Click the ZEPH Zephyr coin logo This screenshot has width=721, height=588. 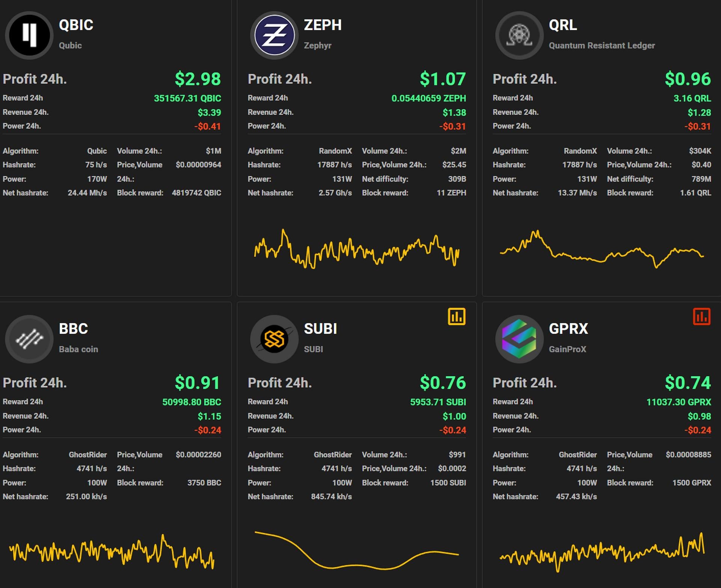pyautogui.click(x=274, y=35)
